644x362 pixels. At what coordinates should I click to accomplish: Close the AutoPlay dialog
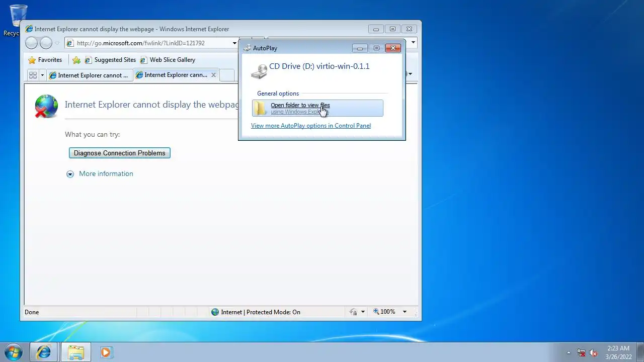(393, 48)
